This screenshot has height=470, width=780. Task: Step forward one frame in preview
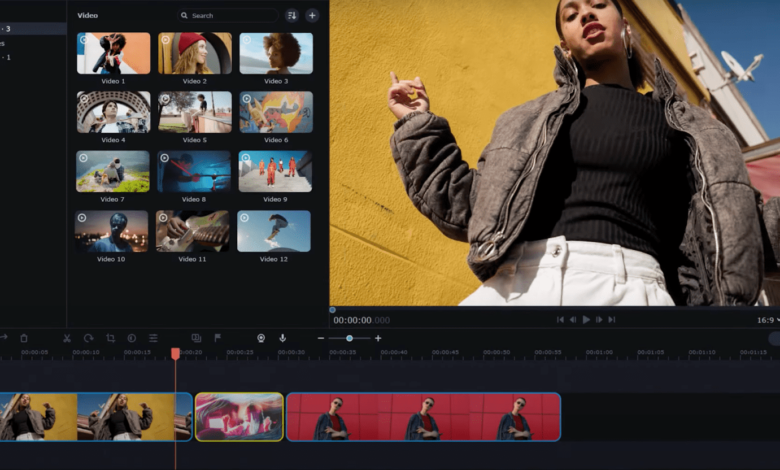599,320
